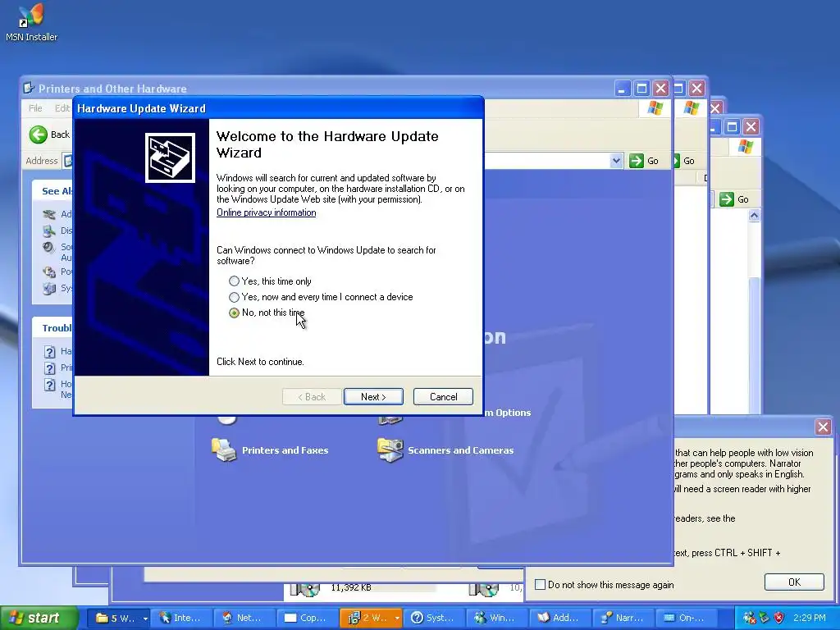Click the first help icon under Troubleshooters
The height and width of the screenshot is (630, 840).
coord(49,351)
